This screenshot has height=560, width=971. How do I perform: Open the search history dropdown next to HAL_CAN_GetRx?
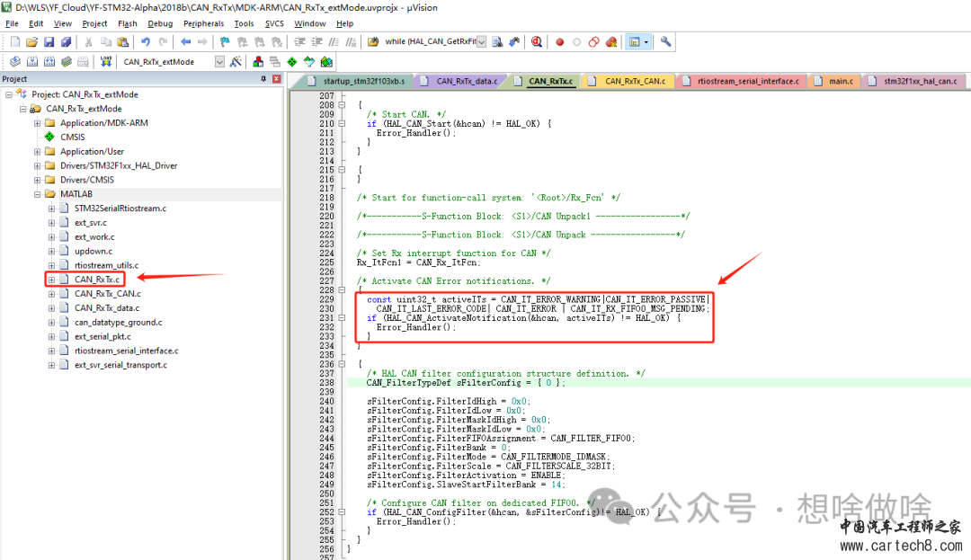481,41
